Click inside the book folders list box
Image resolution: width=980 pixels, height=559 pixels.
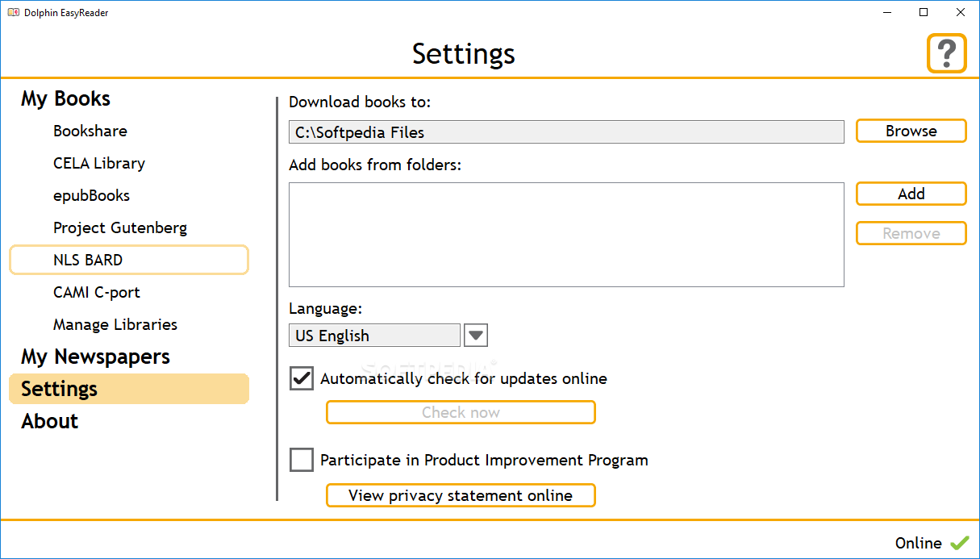pos(566,235)
